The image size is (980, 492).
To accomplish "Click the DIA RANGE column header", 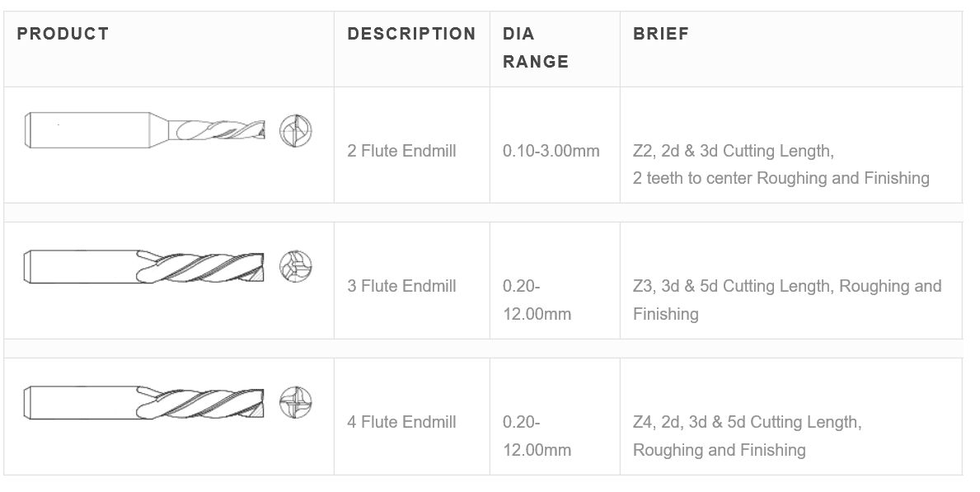I will pos(536,48).
